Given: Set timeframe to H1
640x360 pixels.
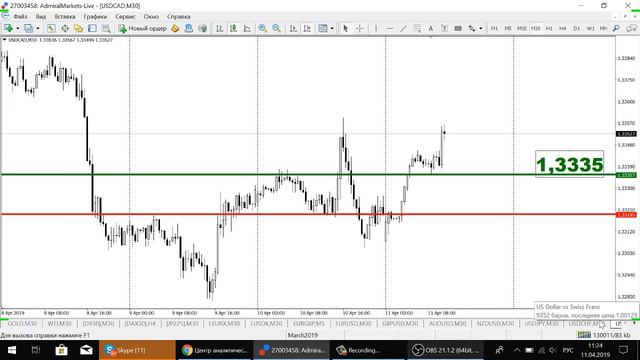Looking at the screenshot, I should coord(549,28).
